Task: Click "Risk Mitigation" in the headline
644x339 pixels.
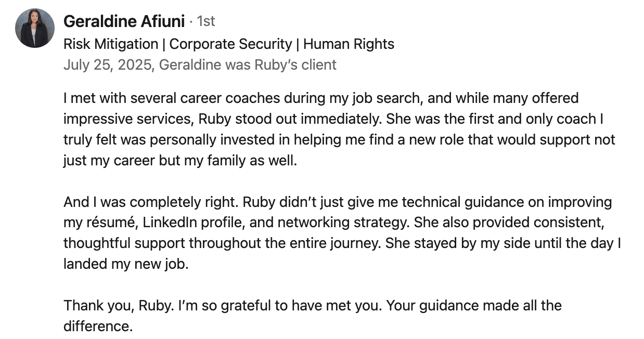Action: click(x=110, y=44)
